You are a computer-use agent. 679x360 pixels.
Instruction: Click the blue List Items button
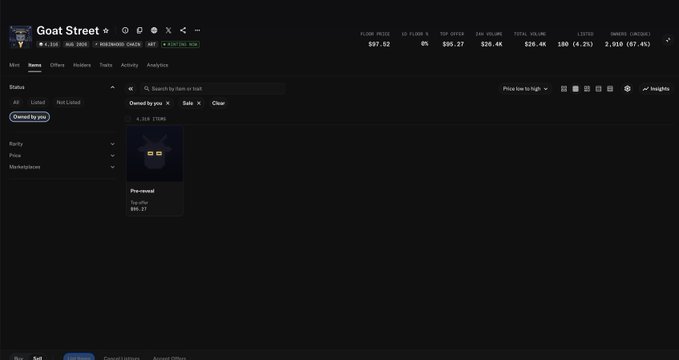tap(79, 357)
